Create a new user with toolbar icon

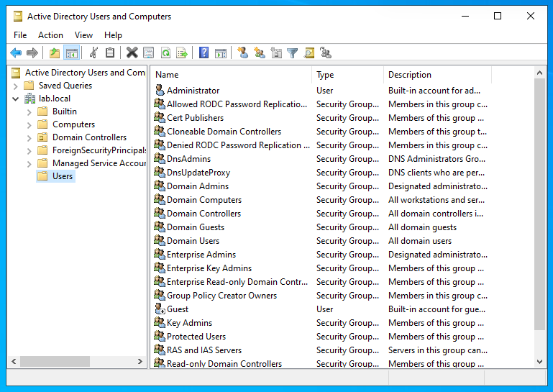242,53
